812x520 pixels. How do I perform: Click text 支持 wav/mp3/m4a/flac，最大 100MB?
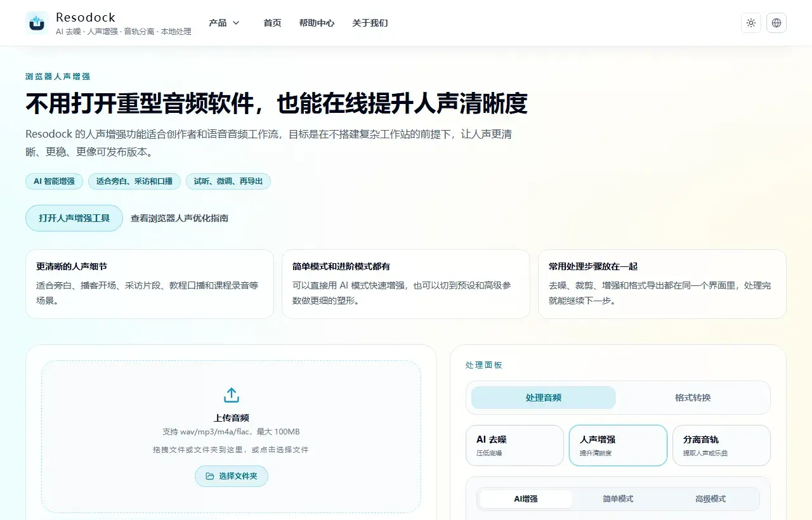(232, 432)
